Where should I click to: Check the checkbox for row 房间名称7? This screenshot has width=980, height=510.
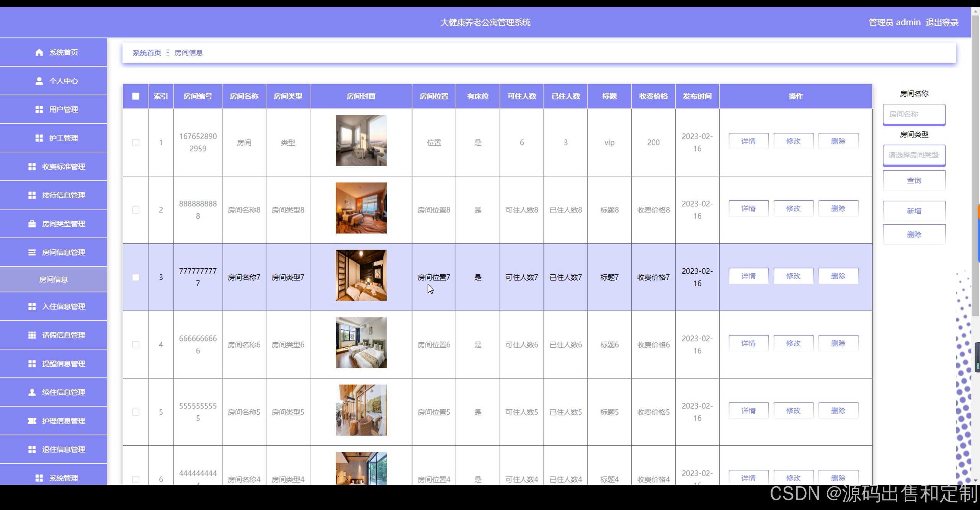tap(136, 277)
